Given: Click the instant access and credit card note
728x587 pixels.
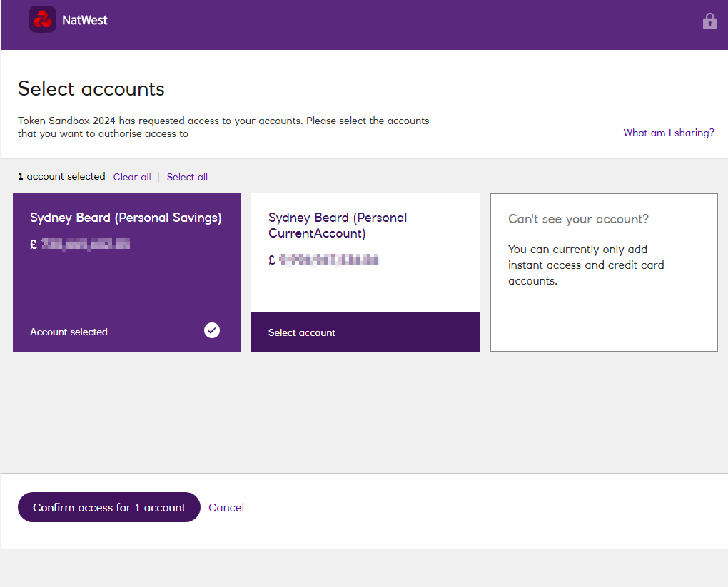Looking at the screenshot, I should (586, 265).
